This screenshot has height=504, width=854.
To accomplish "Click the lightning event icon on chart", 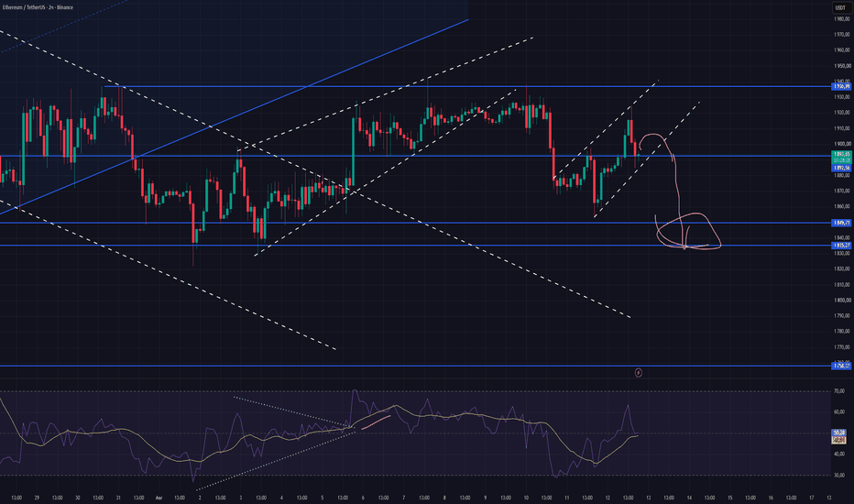I will pos(639,373).
